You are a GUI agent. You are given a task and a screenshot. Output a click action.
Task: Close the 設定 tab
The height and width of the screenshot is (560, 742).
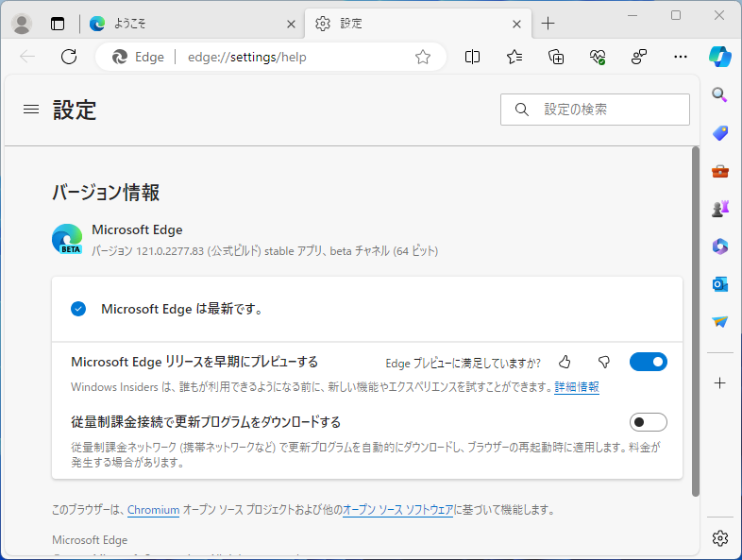click(x=516, y=24)
